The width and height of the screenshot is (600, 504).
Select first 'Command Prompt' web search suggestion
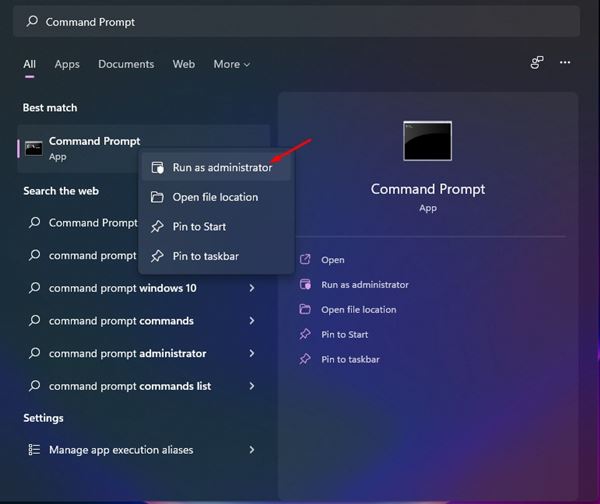[93, 223]
